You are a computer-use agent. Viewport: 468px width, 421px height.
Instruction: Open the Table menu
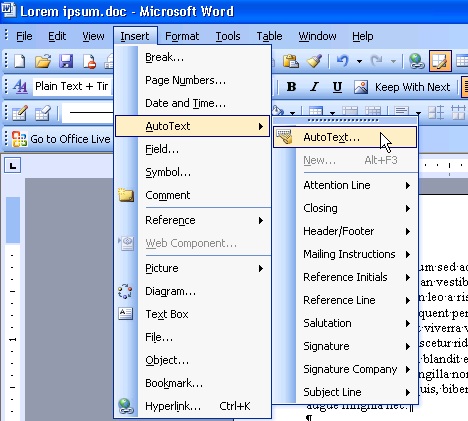(269, 36)
